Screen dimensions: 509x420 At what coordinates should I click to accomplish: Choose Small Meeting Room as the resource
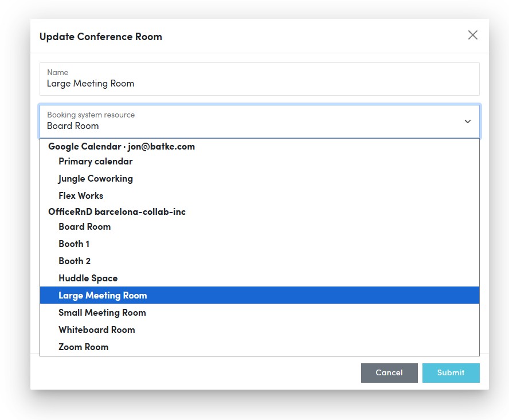(x=102, y=312)
